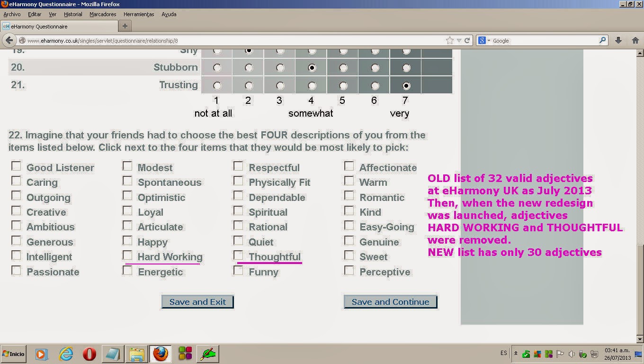Open the Herramientas menu
Image resolution: width=644 pixels, height=364 pixels.
click(x=139, y=14)
